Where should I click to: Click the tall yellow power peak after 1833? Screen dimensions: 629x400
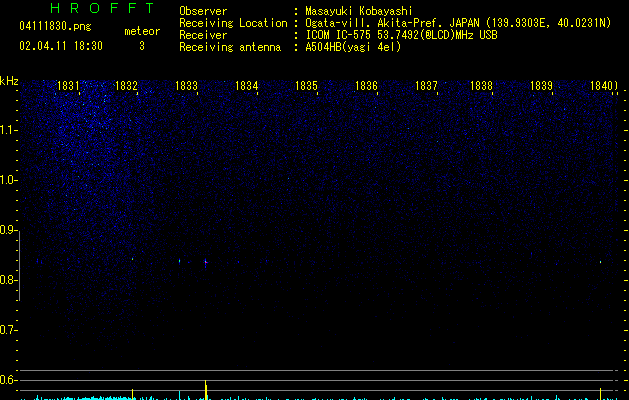point(206,389)
